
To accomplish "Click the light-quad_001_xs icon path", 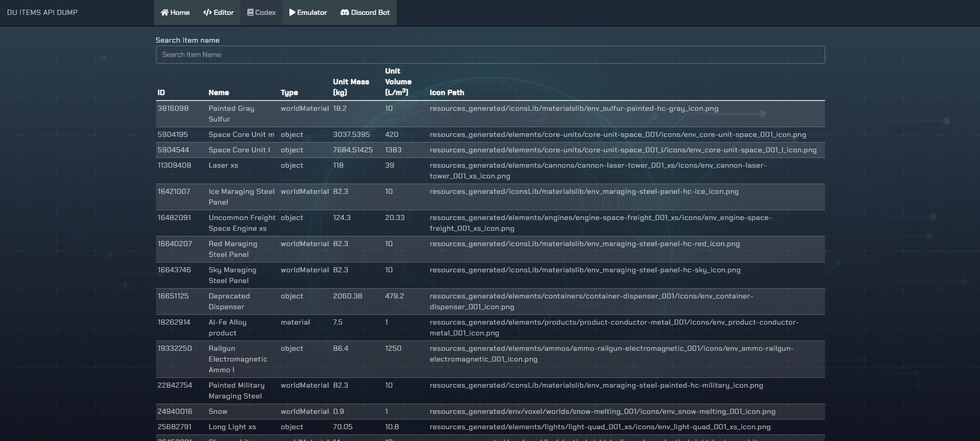I will pyautogui.click(x=600, y=427).
